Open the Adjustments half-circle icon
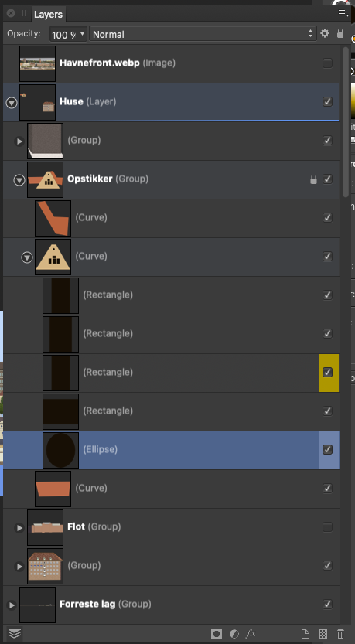The image size is (355, 644). click(x=234, y=634)
